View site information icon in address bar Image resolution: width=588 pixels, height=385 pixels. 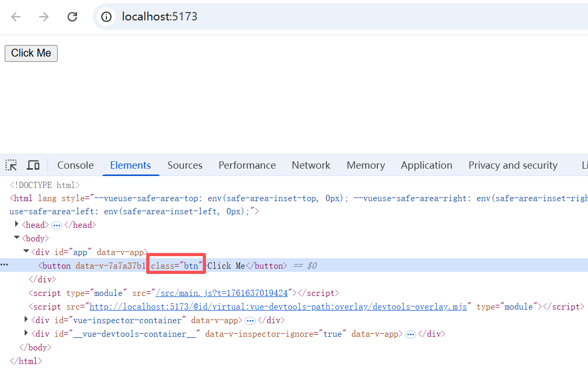[106, 16]
